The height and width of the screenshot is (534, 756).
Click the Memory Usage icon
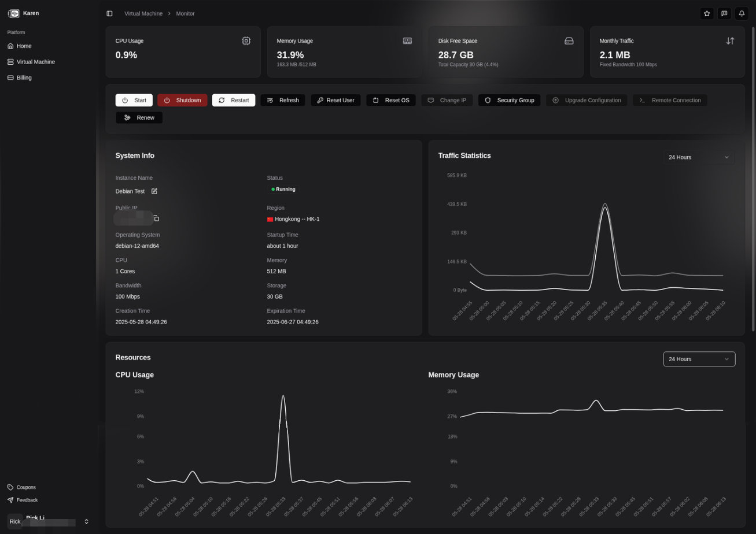point(407,41)
